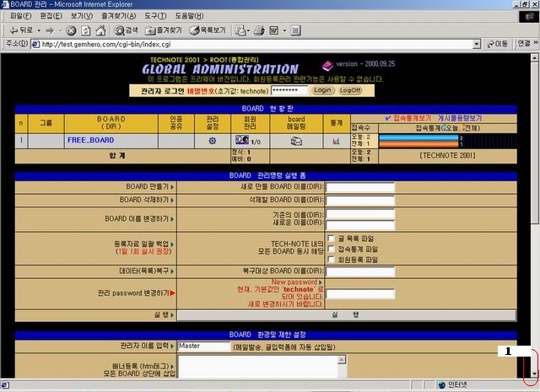Click the new name (새로운 이름) field
The height and width of the screenshot is (392, 540).
click(360, 225)
